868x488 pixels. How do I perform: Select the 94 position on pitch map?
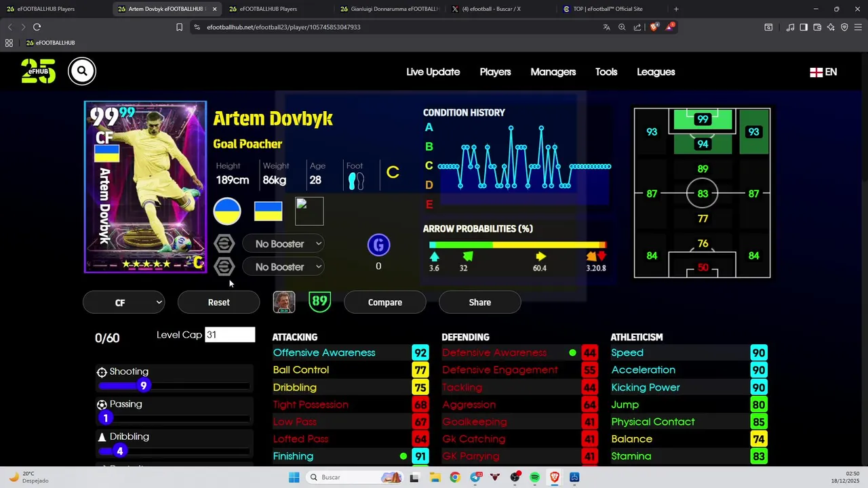[703, 144]
